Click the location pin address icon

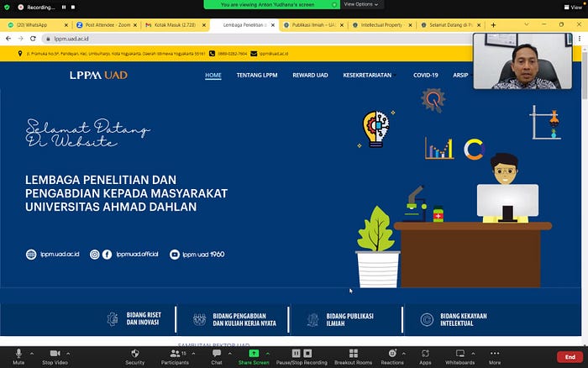[x=20, y=54]
